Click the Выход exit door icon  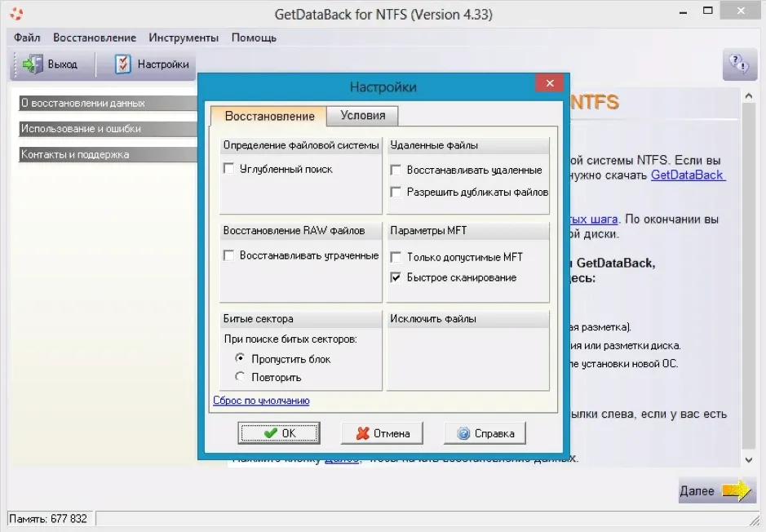(33, 64)
